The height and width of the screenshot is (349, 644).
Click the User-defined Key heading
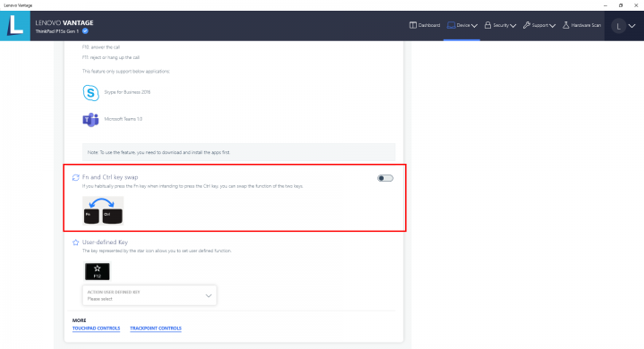[106, 243]
